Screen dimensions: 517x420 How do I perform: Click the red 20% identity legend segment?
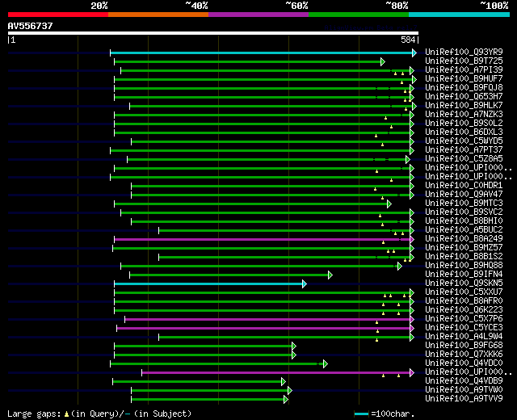pos(58,15)
